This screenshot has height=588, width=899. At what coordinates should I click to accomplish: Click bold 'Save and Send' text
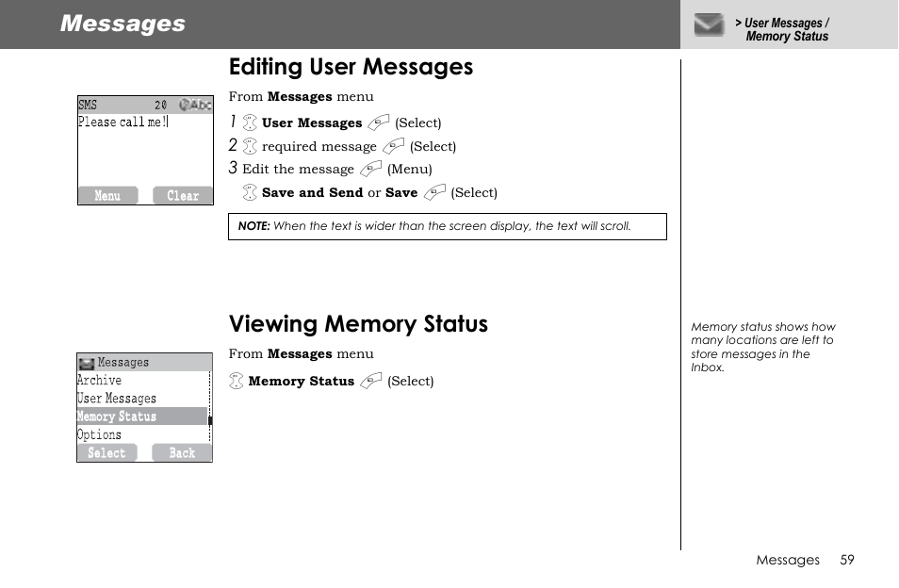[x=313, y=192]
